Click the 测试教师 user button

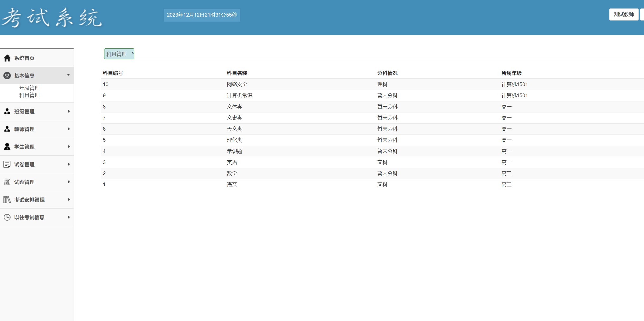[x=624, y=14]
